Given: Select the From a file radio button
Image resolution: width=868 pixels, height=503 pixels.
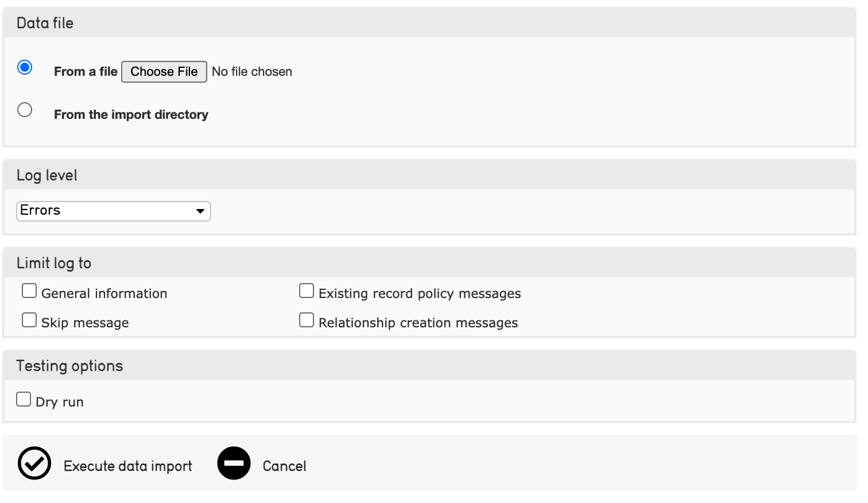Looking at the screenshot, I should pos(25,67).
